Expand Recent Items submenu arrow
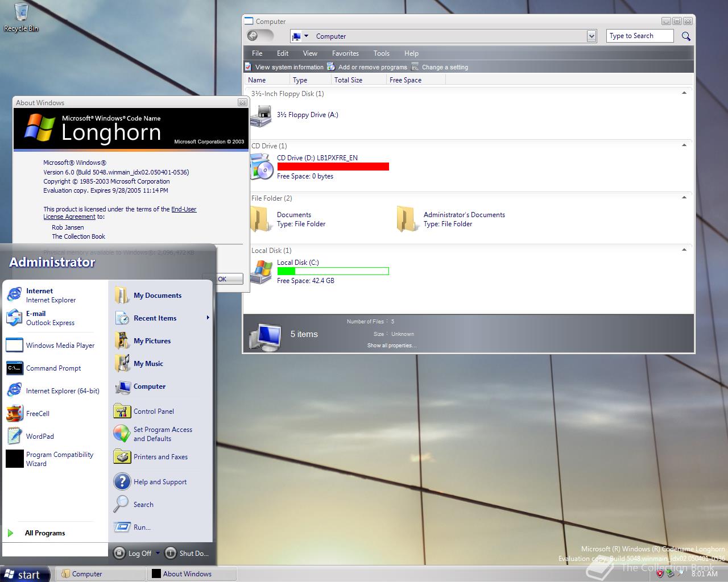The width and height of the screenshot is (728, 582). point(208,318)
